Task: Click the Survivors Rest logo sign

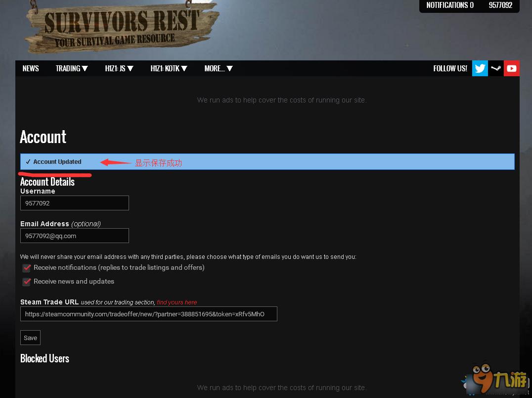Action: [122, 29]
